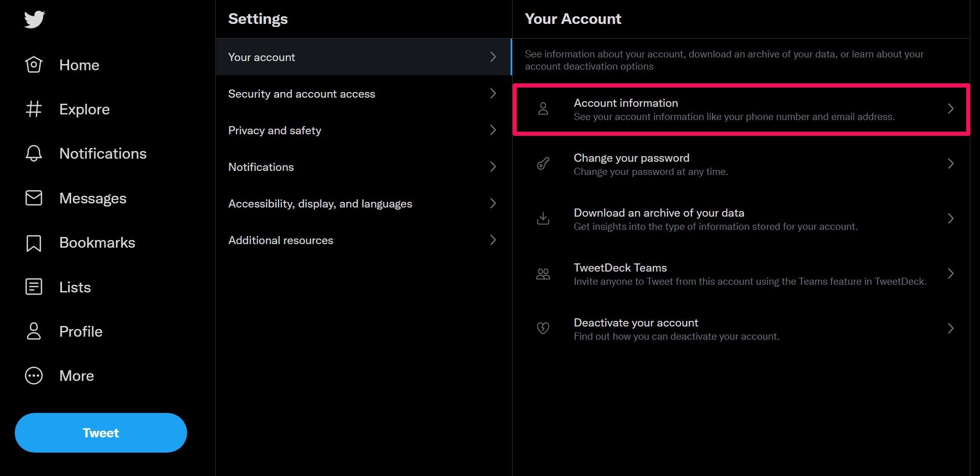The image size is (980, 476).
Task: Open Bookmarks via the bookmark icon
Action: click(34, 243)
